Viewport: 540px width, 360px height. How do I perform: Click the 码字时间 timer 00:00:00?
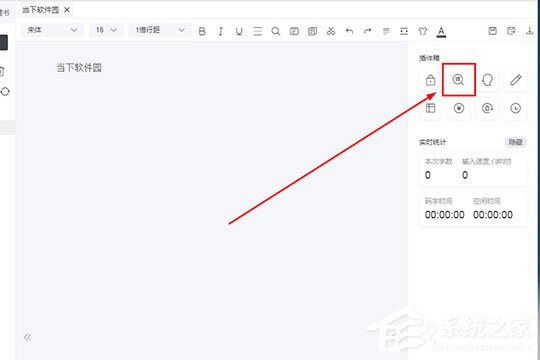pyautogui.click(x=445, y=215)
